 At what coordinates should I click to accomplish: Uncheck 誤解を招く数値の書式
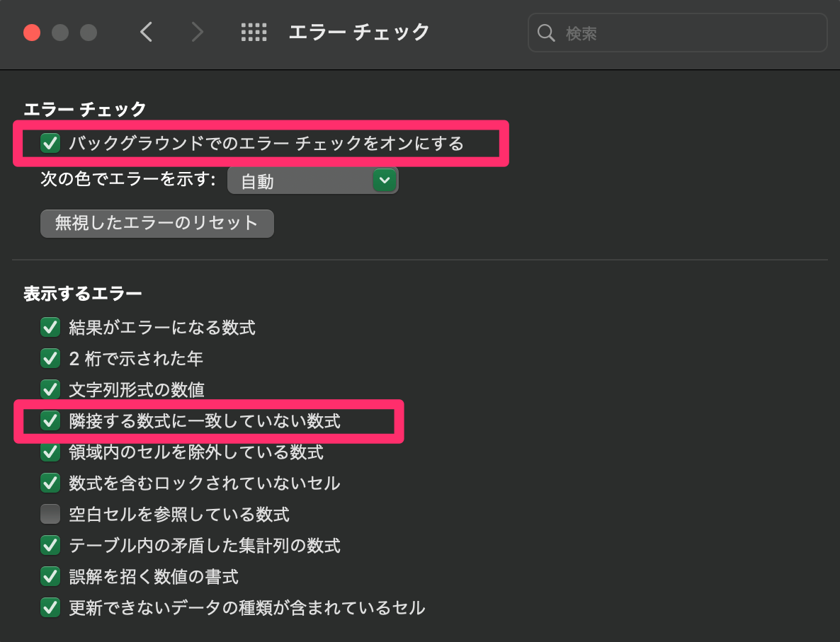[50, 576]
